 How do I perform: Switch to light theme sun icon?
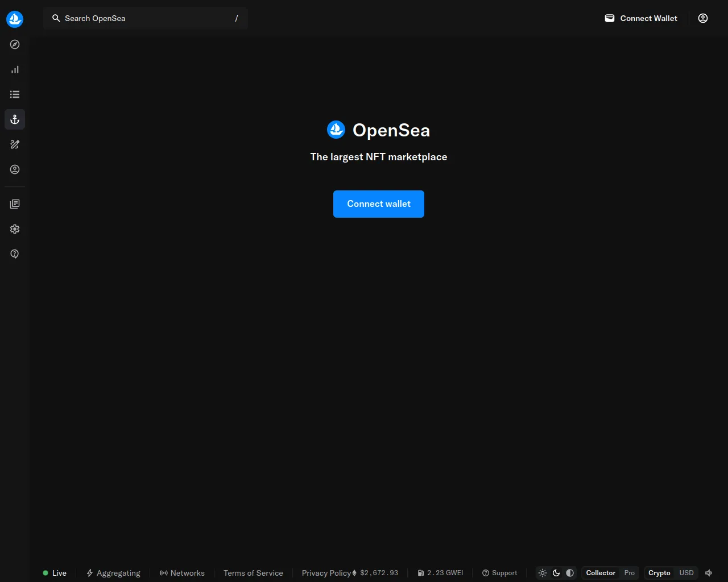point(543,573)
